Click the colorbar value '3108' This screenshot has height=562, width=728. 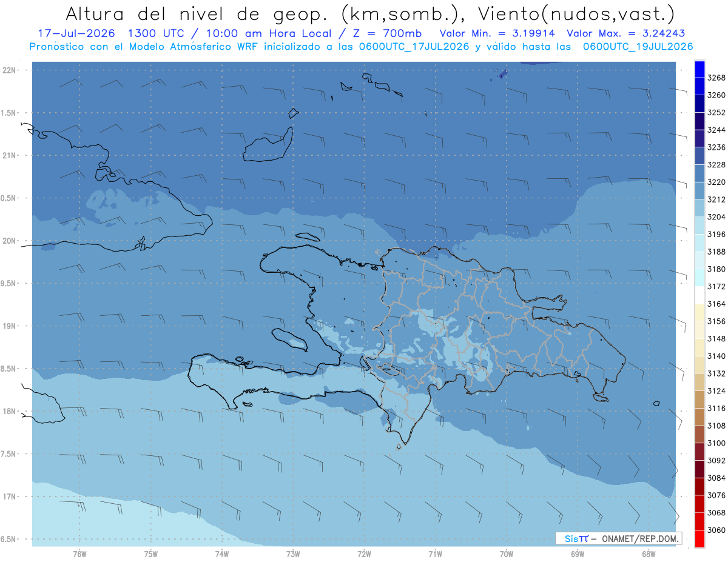coord(716,426)
